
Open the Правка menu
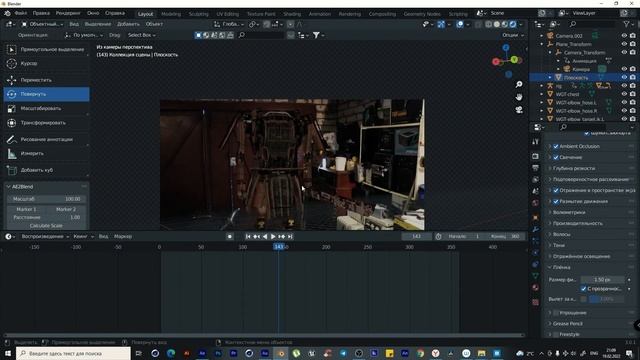pyautogui.click(x=41, y=13)
